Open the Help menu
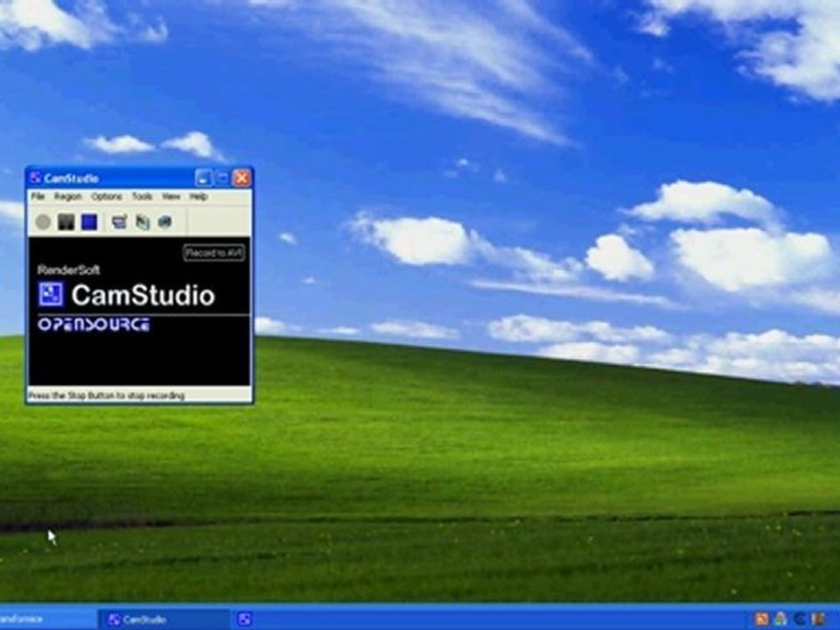The height and width of the screenshot is (630, 840). tap(199, 197)
